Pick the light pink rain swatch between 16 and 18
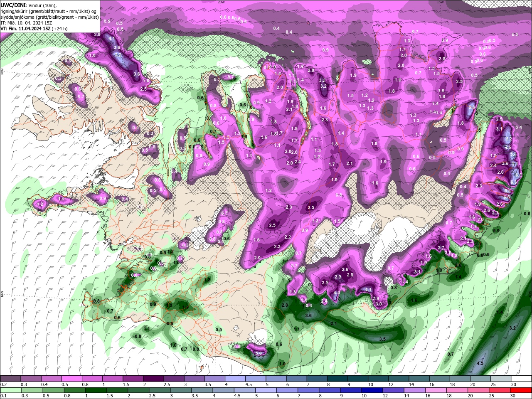 (436, 390)
